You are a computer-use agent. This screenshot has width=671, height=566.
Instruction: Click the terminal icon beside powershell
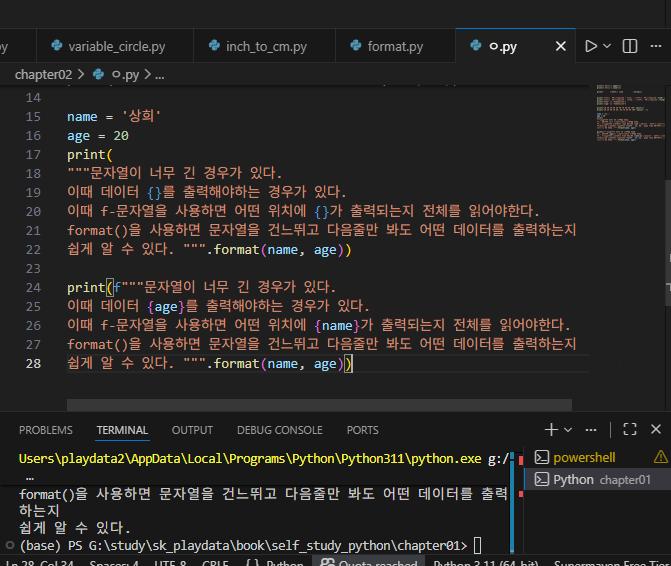[x=542, y=457]
